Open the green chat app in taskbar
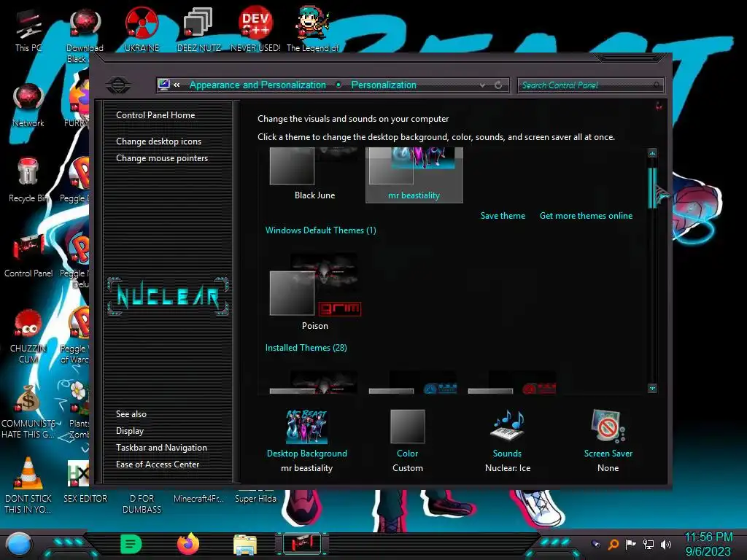This screenshot has height=560, width=747. coord(131,544)
